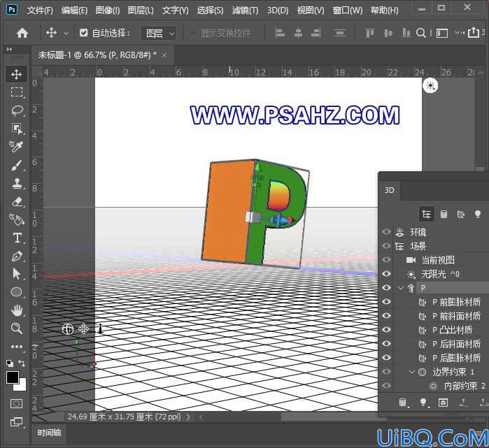Hide the P mesh object

(x=386, y=287)
